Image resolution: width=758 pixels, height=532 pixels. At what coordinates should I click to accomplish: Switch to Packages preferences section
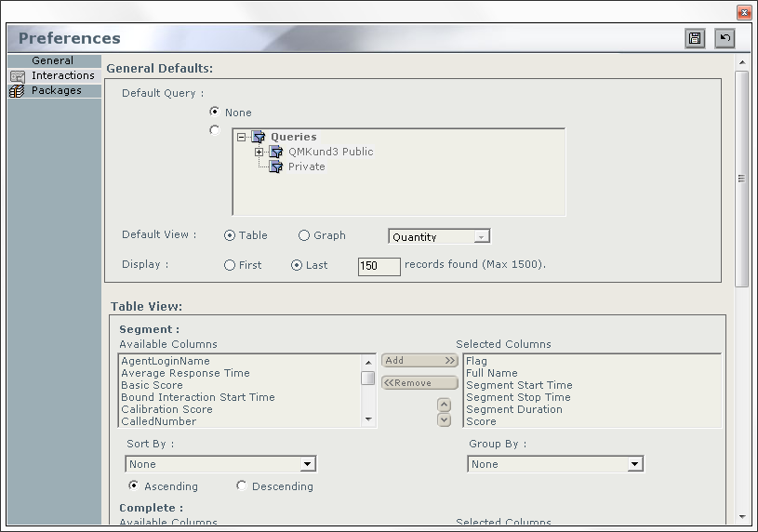point(56,90)
